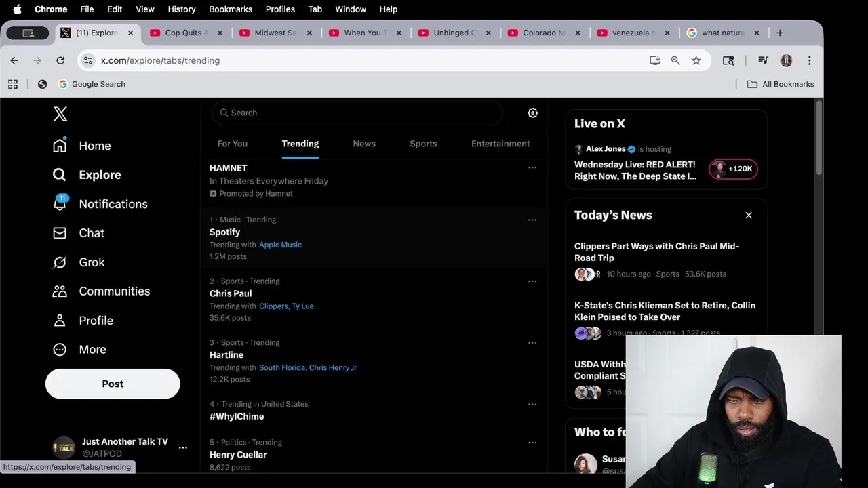Click the X search field

click(357, 113)
